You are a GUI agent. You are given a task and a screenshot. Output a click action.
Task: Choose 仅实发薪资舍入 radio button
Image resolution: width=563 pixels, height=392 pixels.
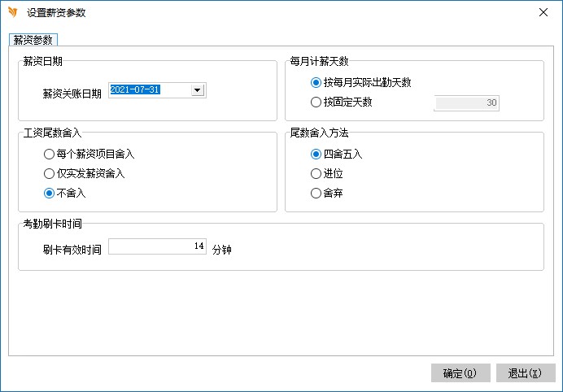(50, 173)
